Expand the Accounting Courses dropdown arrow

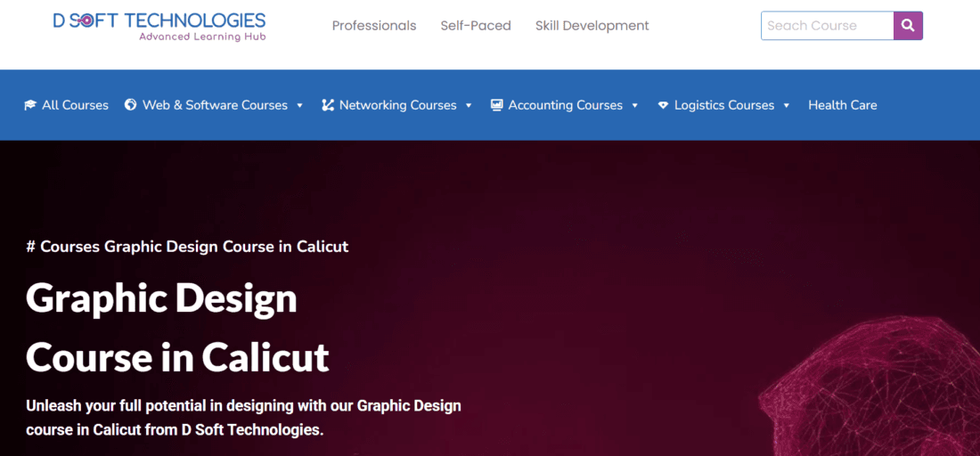tap(635, 105)
